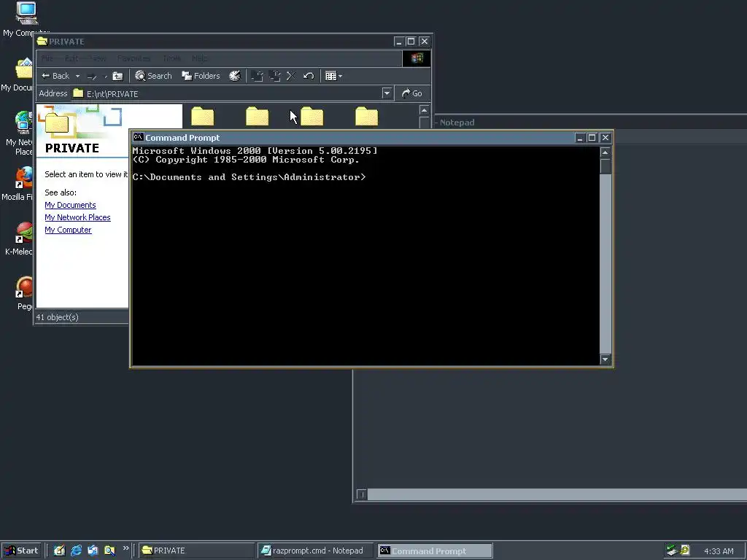Viewport: 747px width, 560px height.
Task: Go Up one folder level
Action: 117,76
